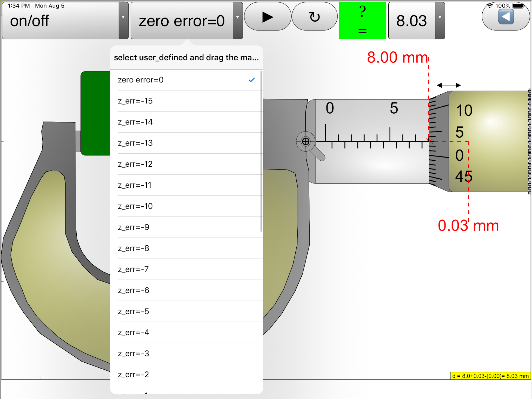Click the reset circular arrow button
Viewport: 532px width, 399px height.
[x=314, y=17]
